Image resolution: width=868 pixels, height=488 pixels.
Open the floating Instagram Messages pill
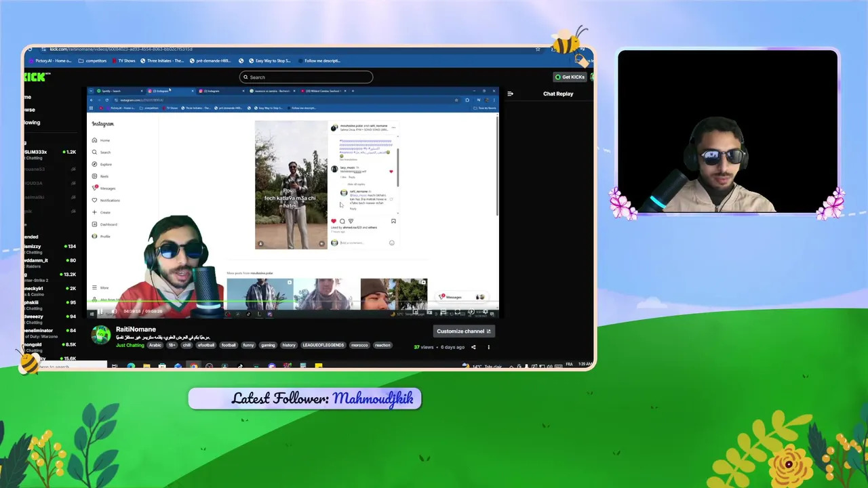[x=461, y=297]
